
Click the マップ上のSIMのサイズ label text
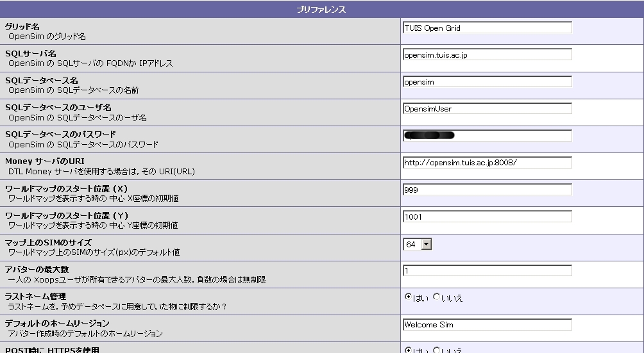point(48,242)
